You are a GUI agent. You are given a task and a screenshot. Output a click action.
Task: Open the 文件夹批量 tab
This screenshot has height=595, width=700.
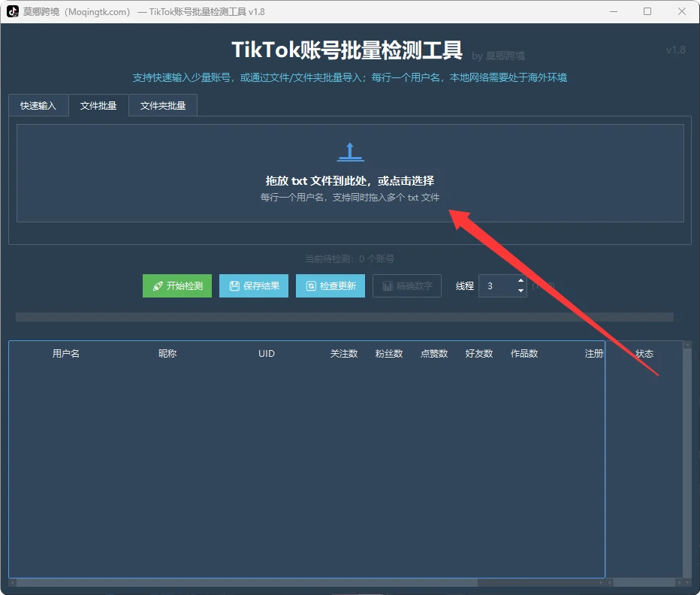pos(163,105)
